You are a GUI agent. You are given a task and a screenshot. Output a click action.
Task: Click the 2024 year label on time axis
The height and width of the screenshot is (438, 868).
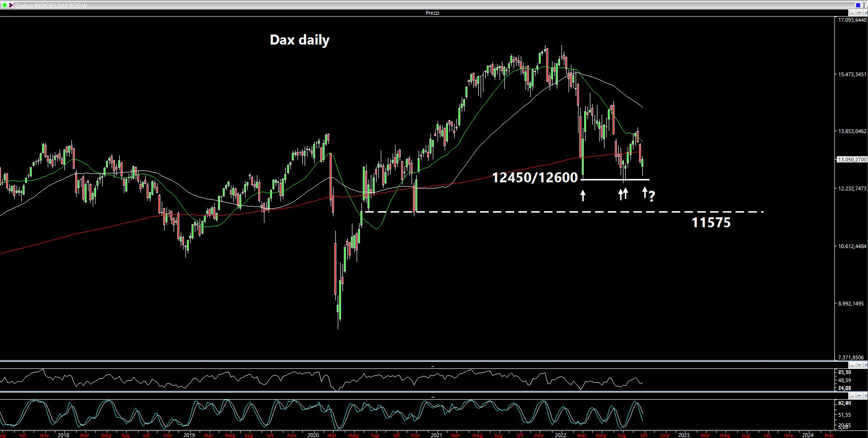808,435
